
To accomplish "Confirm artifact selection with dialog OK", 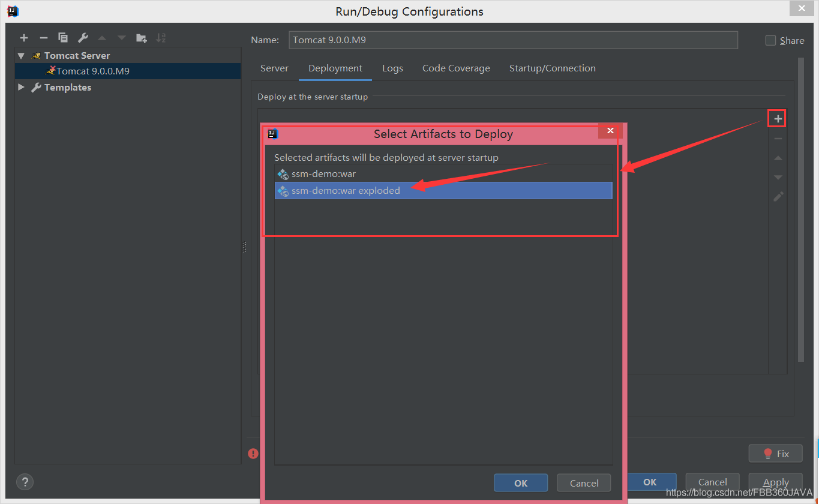I will (x=521, y=483).
